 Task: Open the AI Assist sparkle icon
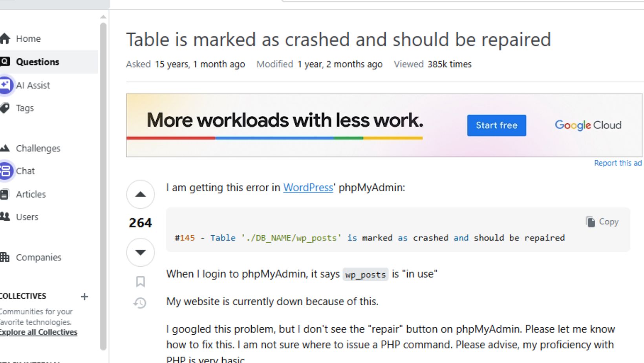(5, 85)
